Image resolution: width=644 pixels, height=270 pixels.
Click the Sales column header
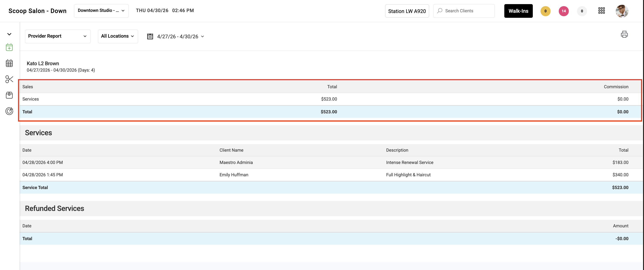click(x=28, y=87)
